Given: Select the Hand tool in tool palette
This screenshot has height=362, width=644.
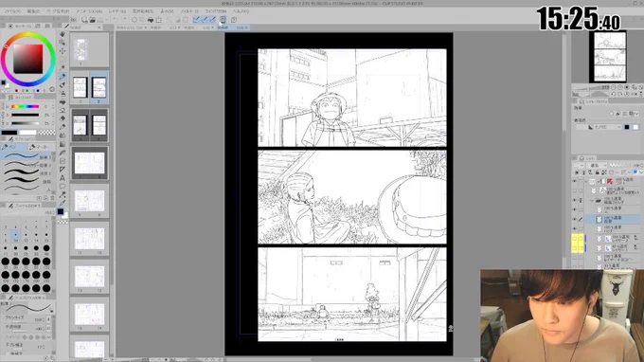Looking at the screenshot, I should point(62,34).
